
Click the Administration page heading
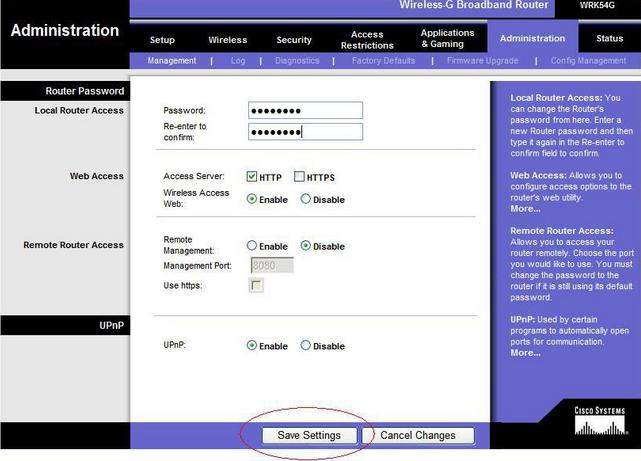65,30
